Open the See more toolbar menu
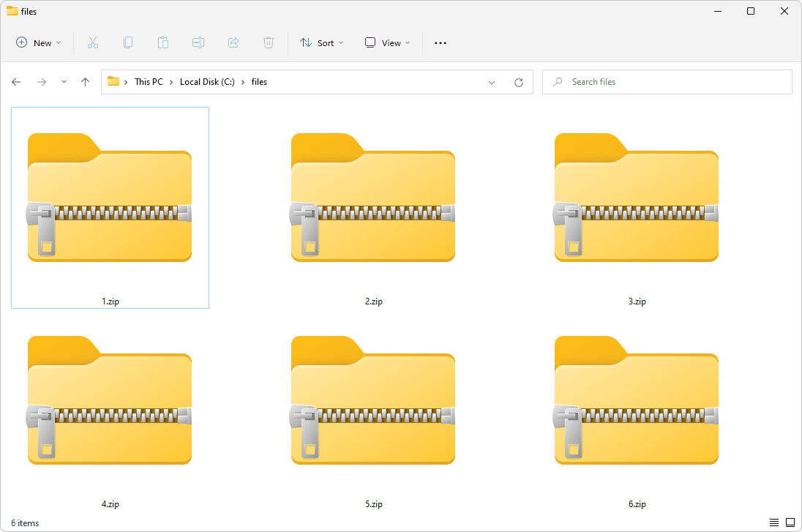Screen dimensions: 802x532 coord(440,42)
